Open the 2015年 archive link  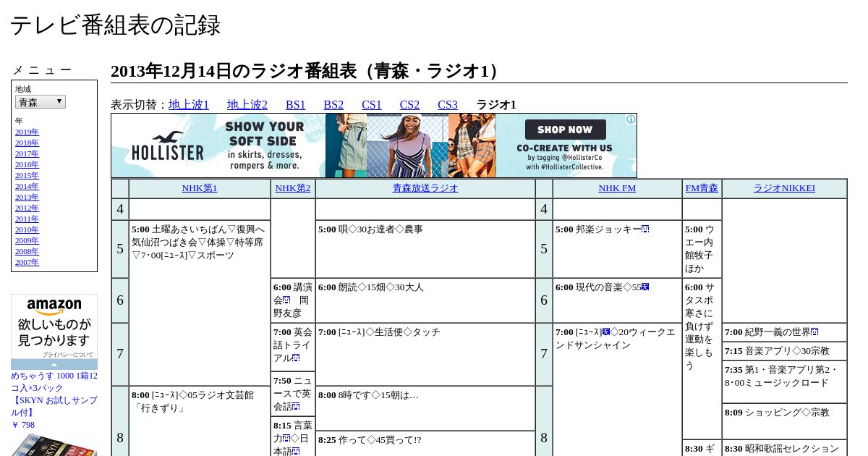[x=27, y=176]
